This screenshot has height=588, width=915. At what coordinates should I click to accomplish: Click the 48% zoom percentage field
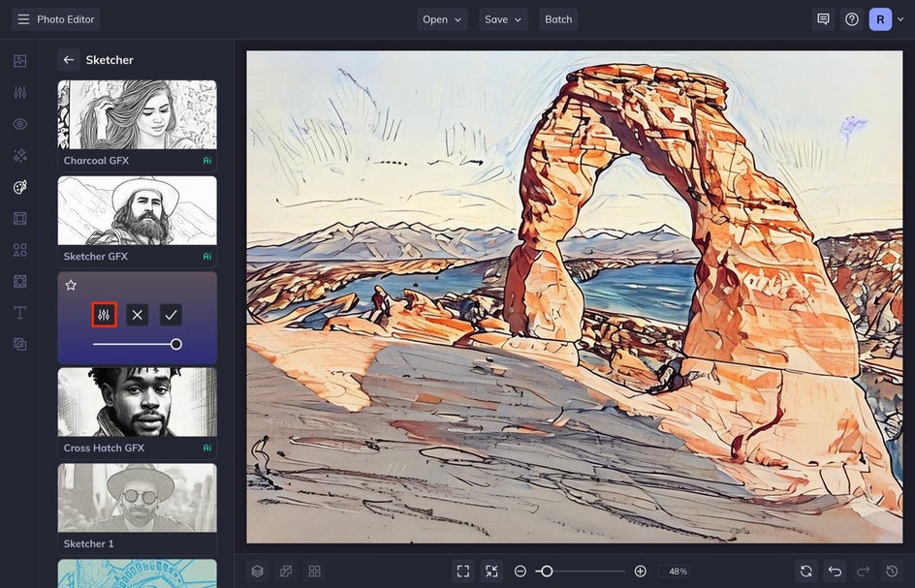(x=674, y=572)
